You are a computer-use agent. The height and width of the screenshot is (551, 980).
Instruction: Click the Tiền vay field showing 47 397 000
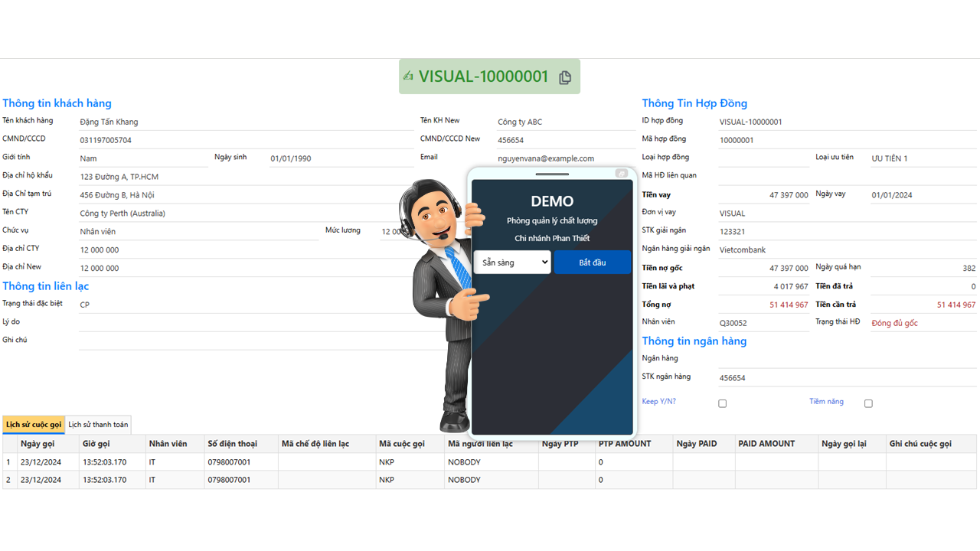pos(763,195)
